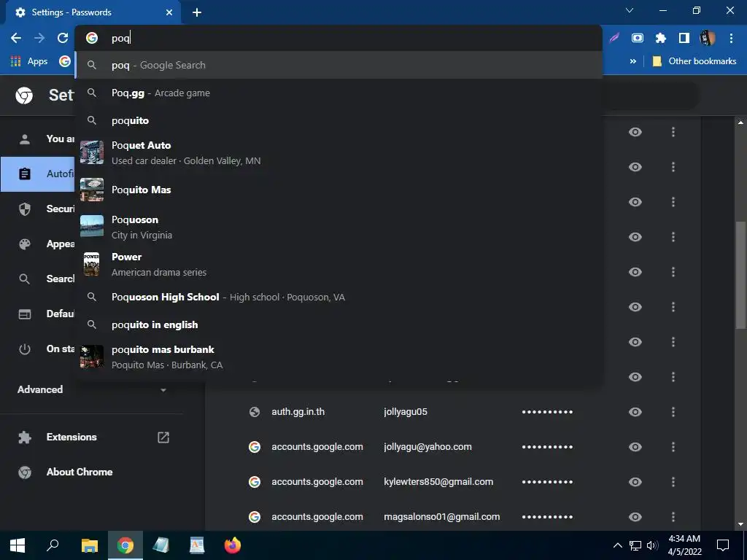The width and height of the screenshot is (747, 560).
Task: Select the Poquoson High School suggestion
Action: coord(338,297)
